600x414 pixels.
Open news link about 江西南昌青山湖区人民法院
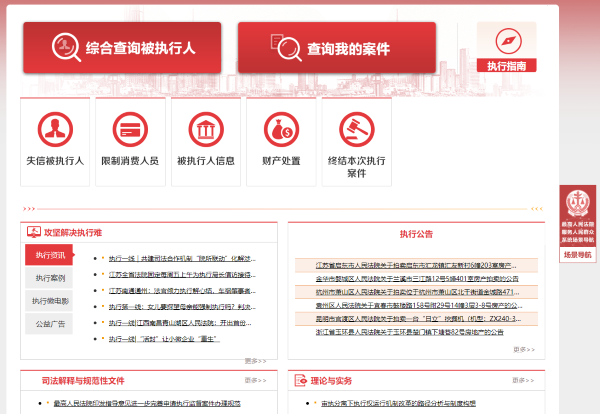[x=180, y=323]
